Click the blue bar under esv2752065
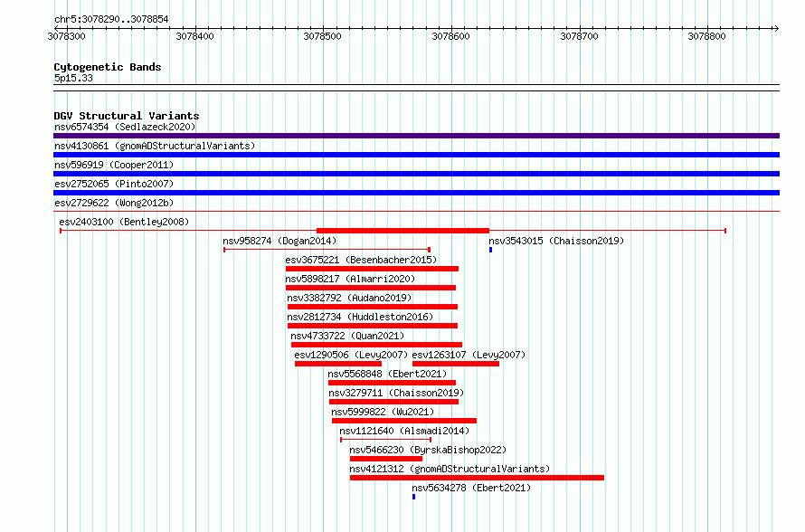 tap(416, 193)
